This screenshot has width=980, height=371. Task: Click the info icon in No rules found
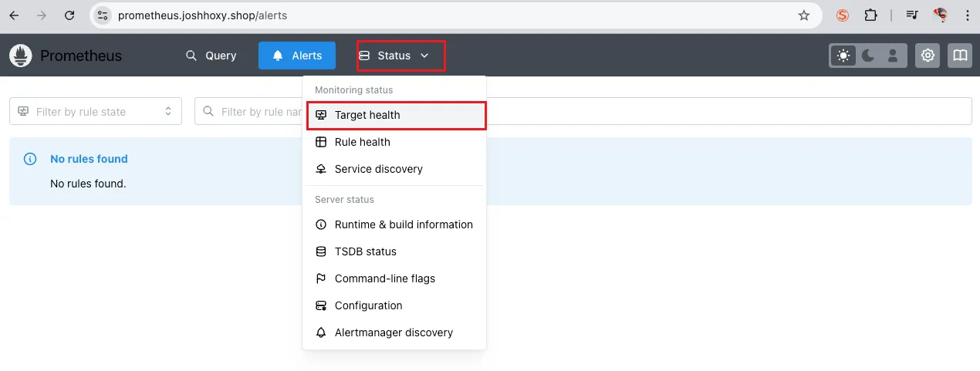click(30, 159)
